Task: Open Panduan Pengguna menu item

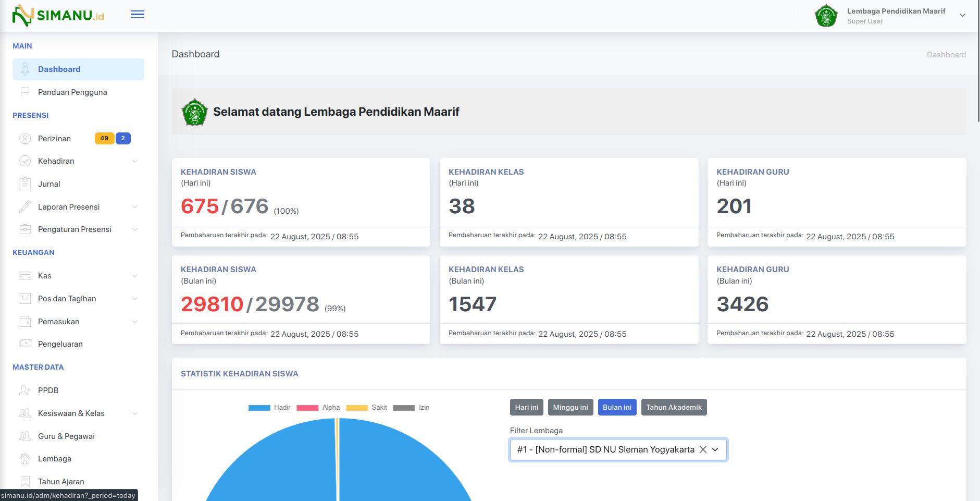Action: [78, 92]
